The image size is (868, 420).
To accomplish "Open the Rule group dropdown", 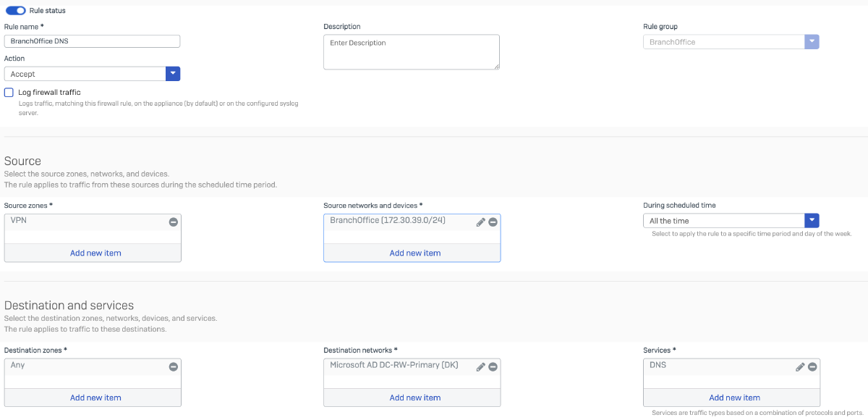I will pos(812,41).
